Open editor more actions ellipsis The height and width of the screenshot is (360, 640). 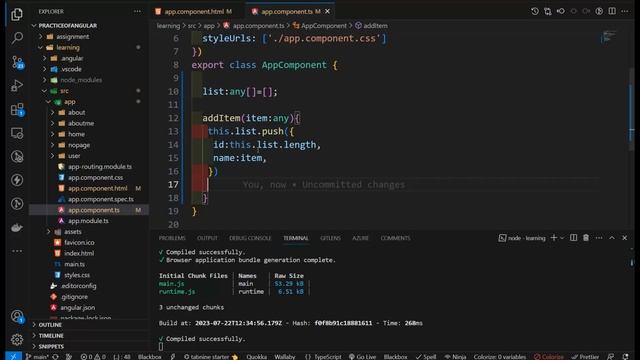[x=624, y=11]
